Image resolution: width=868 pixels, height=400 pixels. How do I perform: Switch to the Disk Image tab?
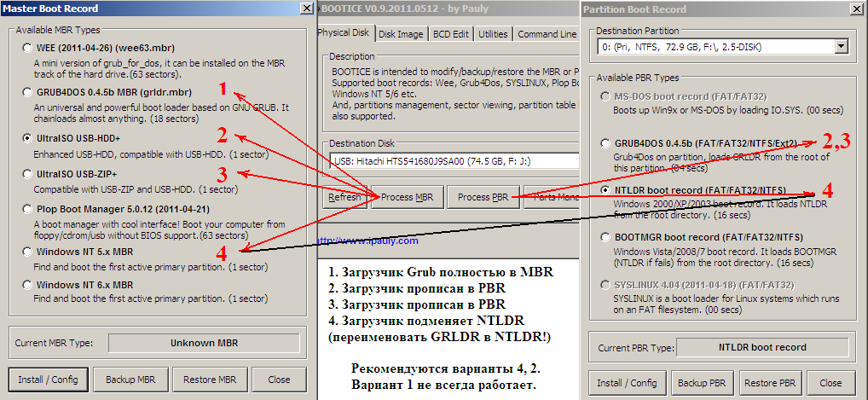click(401, 34)
